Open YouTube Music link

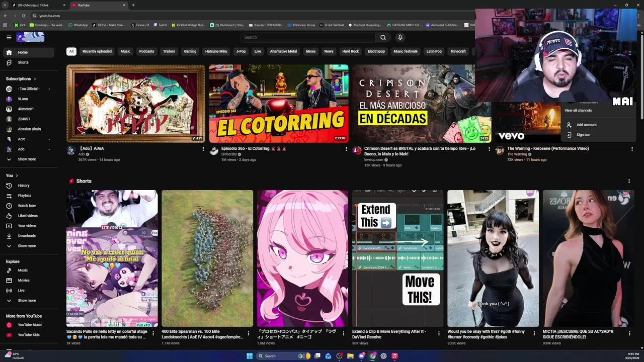[x=28, y=325]
